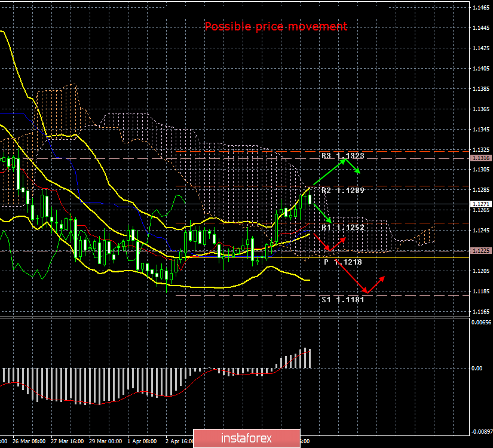Click the 1.1385 price axis value

click(x=481, y=89)
